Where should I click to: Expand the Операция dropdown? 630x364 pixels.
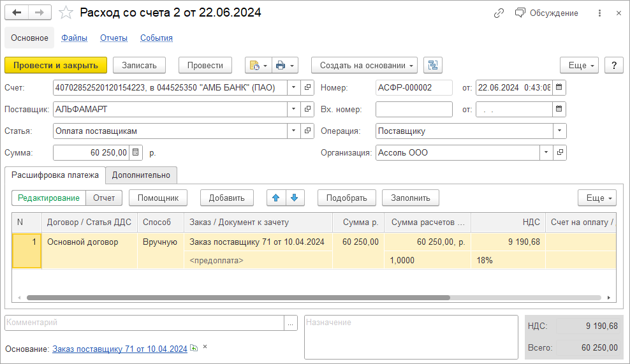[559, 131]
